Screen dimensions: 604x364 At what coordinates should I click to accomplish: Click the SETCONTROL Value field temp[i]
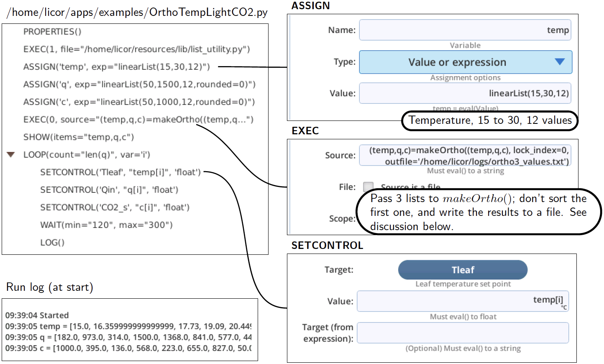(x=463, y=301)
